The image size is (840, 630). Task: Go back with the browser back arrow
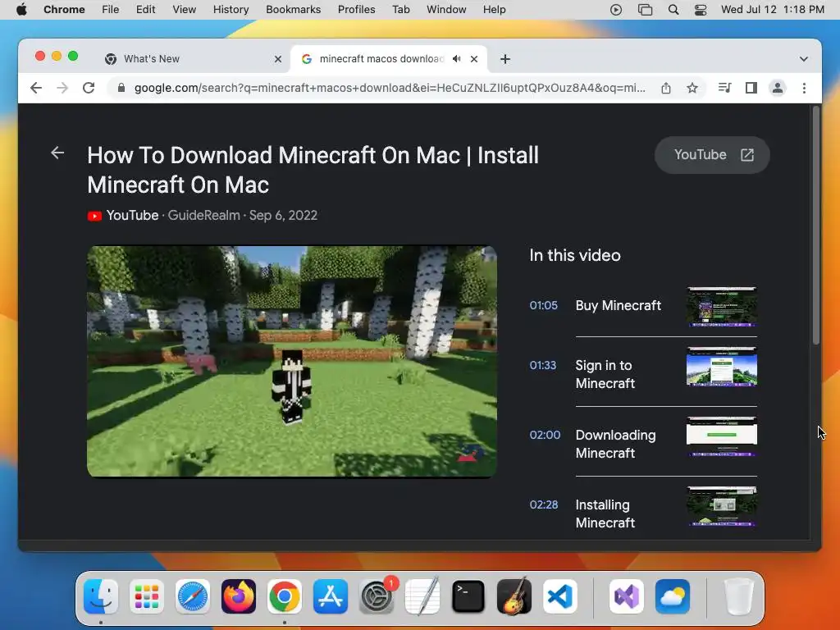36,88
